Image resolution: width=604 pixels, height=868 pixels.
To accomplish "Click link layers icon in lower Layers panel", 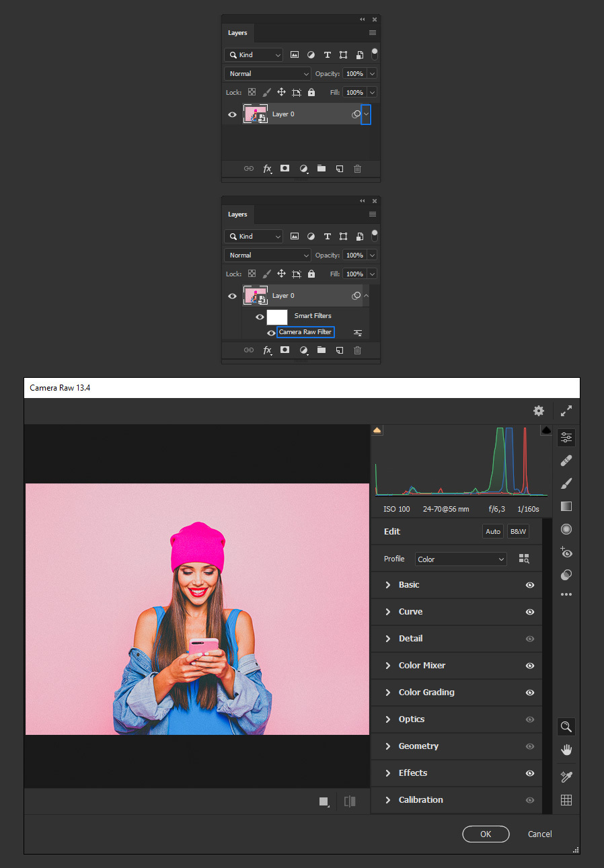I will pos(249,350).
